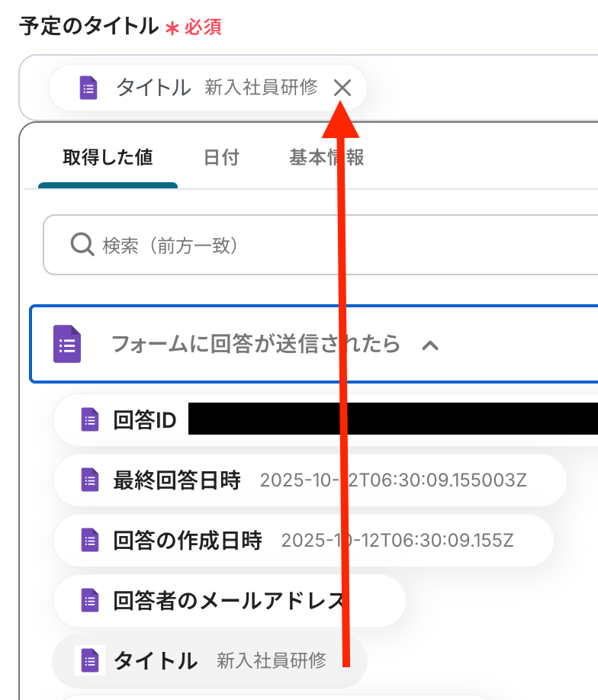Focus the 検索（前方一致） search field

[320, 245]
